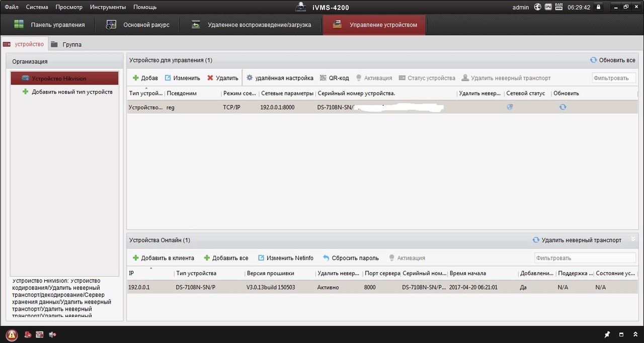Open the Файл menu

tap(12, 7)
